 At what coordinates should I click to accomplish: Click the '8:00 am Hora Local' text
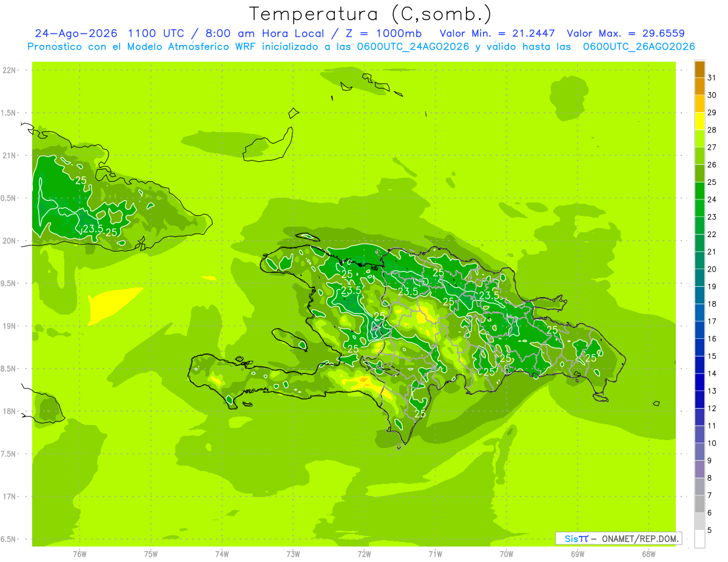pos(265,33)
